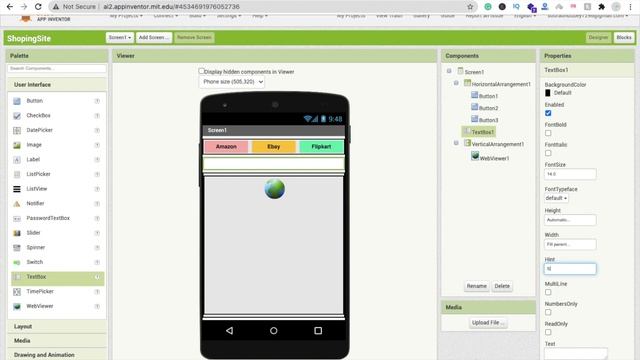Screen dimensions: 640x360
Task: Uncheck the Enabled property checkbox
Action: (x=548, y=113)
